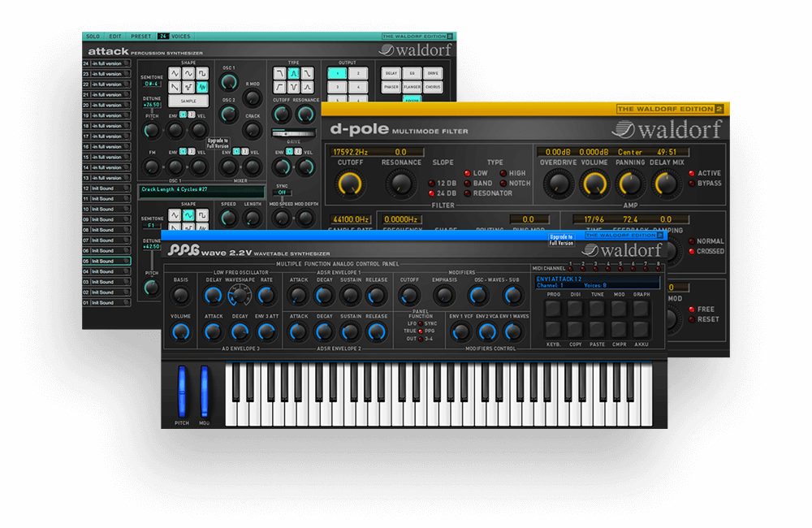Select the highlighted 05 Init Sound slot
This screenshot has height=528, width=812.
click(106, 261)
